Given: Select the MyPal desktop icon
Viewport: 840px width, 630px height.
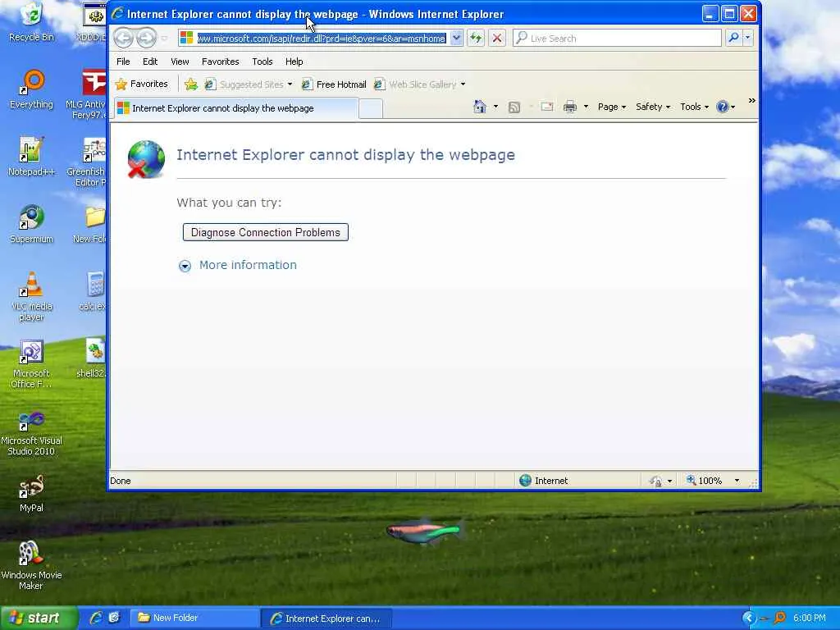Looking at the screenshot, I should click(31, 493).
